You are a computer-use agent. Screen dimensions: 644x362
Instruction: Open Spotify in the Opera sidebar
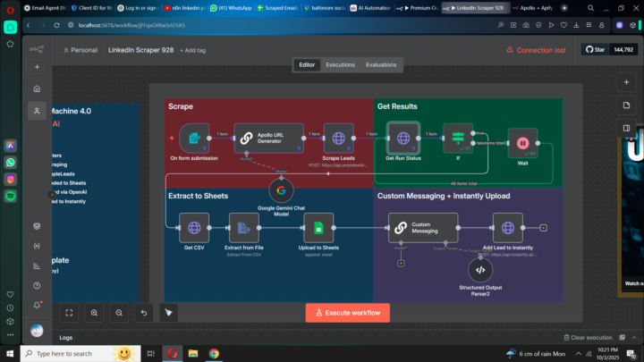pyautogui.click(x=10, y=196)
